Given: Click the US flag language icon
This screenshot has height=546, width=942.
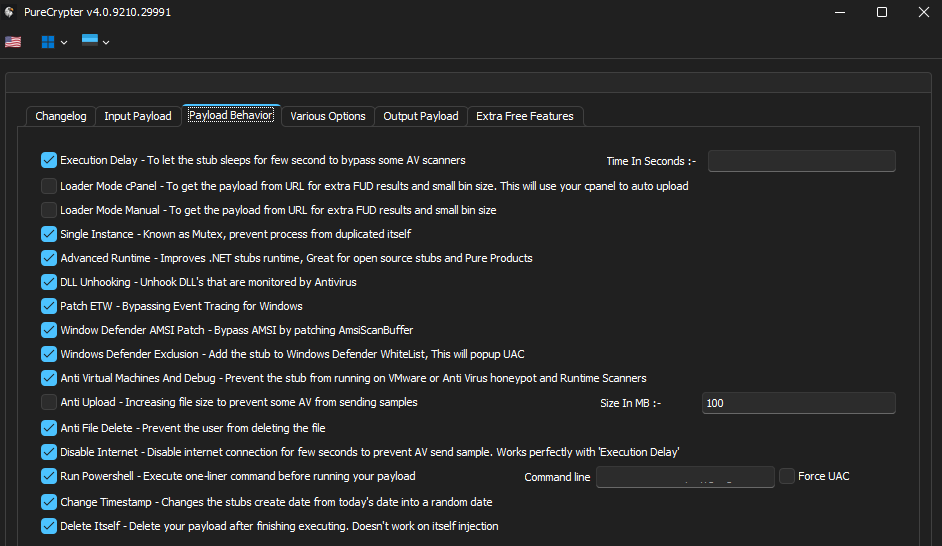Looking at the screenshot, I should (13, 42).
